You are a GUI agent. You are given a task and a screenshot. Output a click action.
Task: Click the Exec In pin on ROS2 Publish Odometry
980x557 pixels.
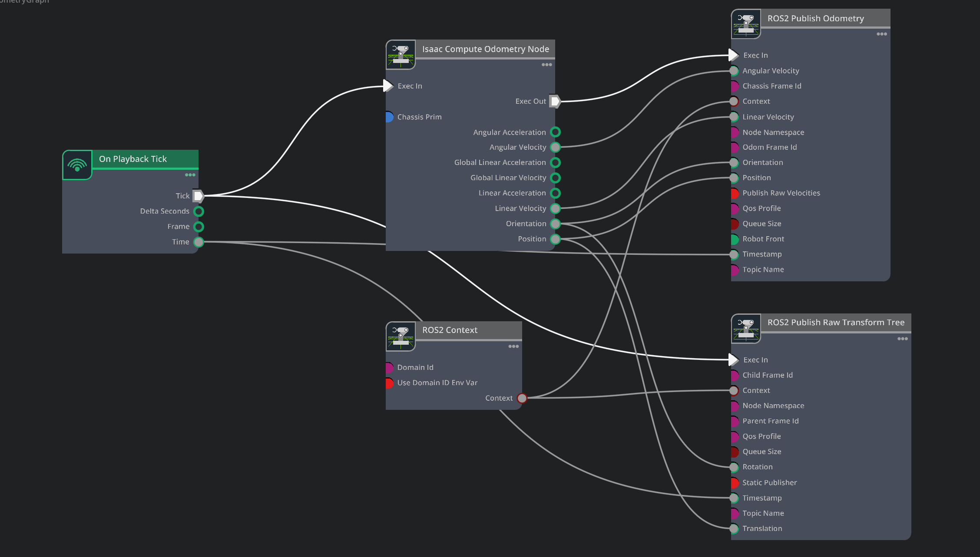tap(733, 55)
